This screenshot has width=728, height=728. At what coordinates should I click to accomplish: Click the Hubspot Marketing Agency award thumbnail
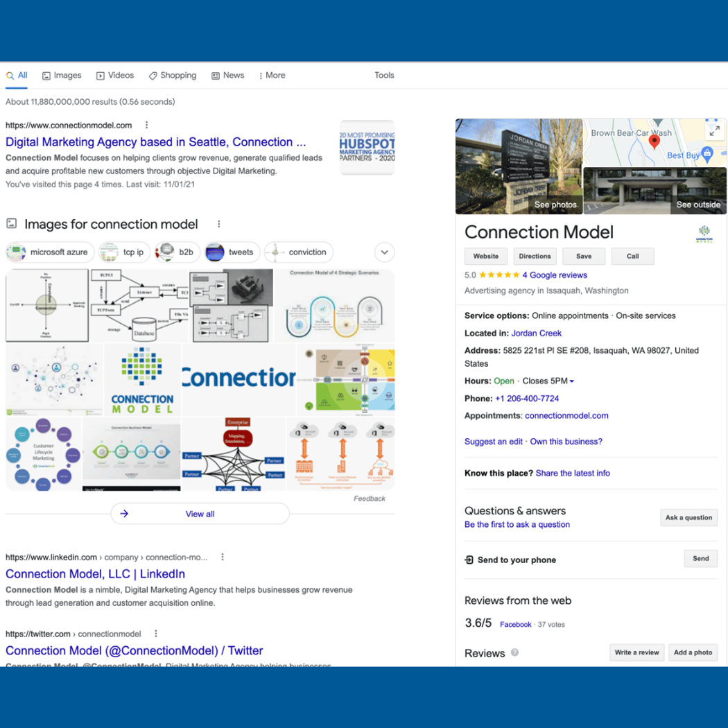(367, 147)
